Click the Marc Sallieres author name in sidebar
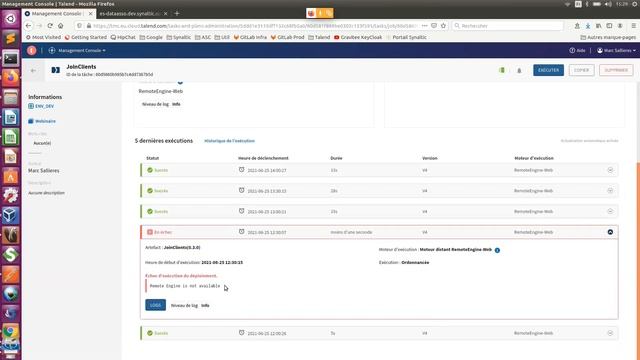The width and height of the screenshot is (640, 360). (x=44, y=171)
